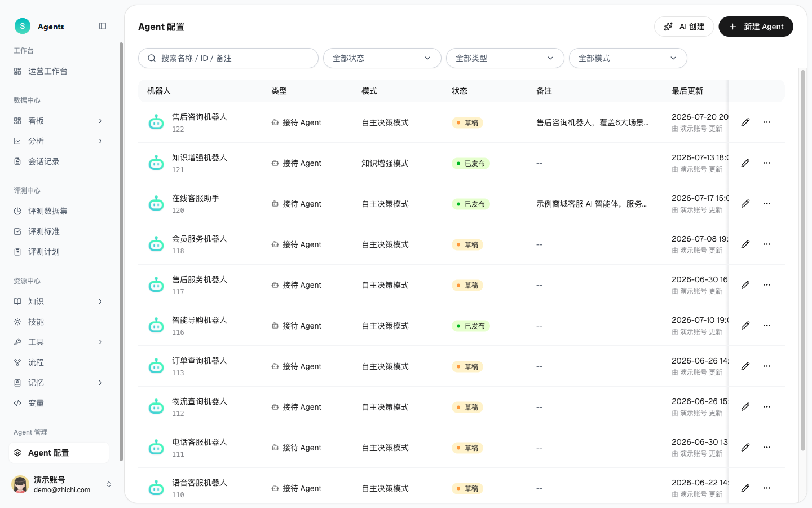
Task: Click the AI 创建 button
Action: [684, 27]
